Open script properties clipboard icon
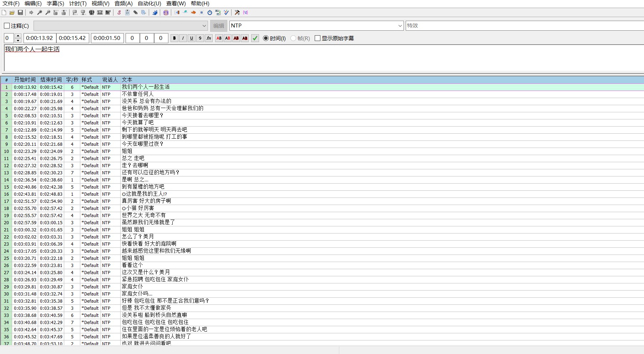Screen dimensions: 644x354 click(127, 12)
